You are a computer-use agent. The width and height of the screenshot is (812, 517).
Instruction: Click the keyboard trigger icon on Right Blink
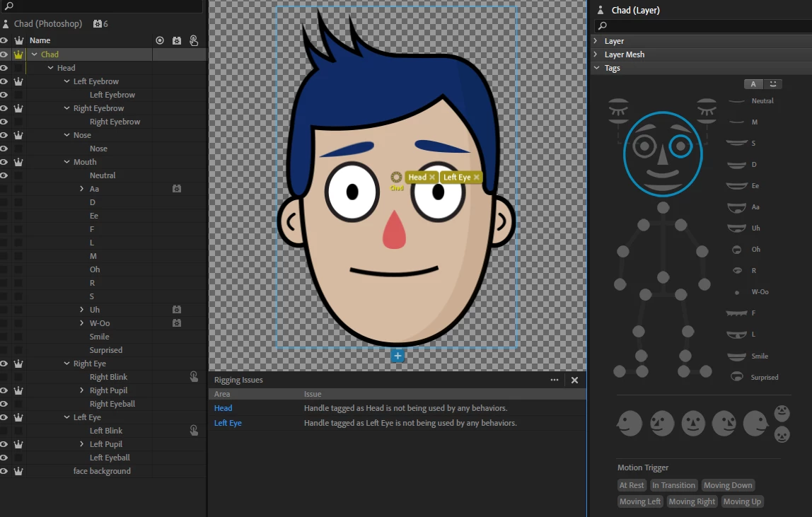(194, 377)
